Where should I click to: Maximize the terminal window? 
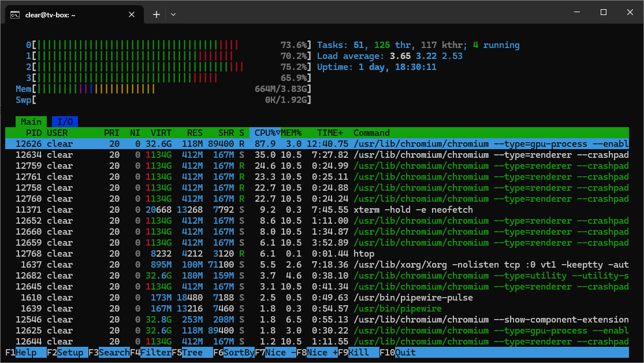coord(603,12)
